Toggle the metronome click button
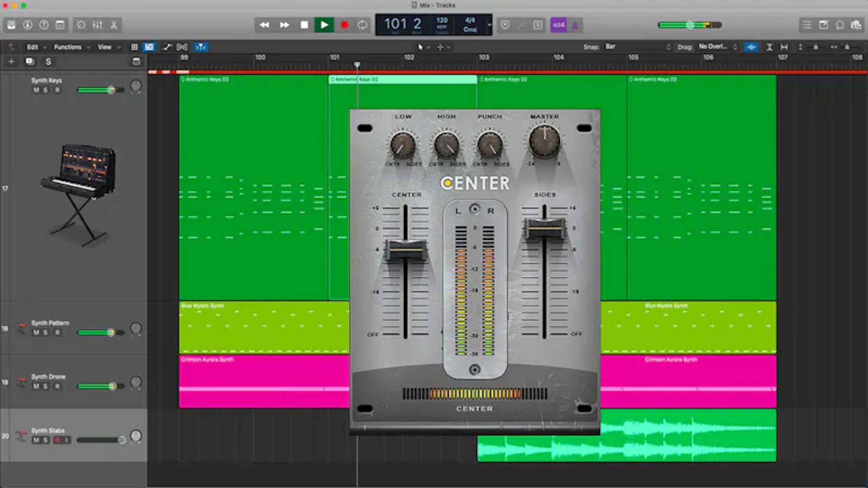This screenshot has height=488, width=868. tap(575, 25)
